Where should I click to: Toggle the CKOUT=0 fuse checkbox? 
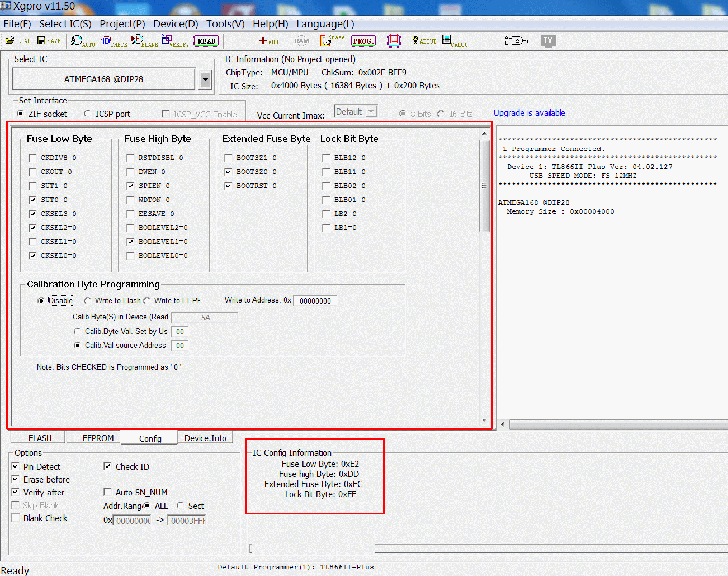click(33, 172)
